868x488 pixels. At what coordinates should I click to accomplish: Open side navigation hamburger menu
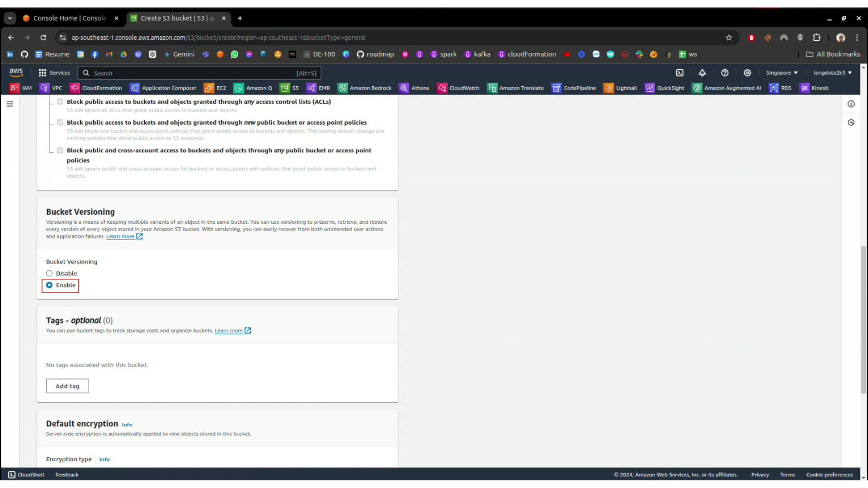tap(10, 104)
